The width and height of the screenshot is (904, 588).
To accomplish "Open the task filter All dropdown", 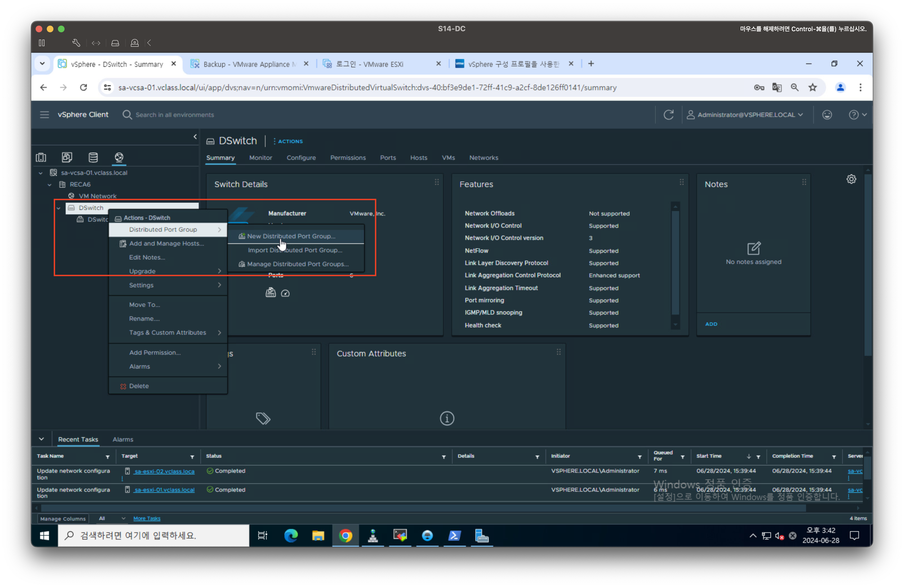I will (112, 518).
